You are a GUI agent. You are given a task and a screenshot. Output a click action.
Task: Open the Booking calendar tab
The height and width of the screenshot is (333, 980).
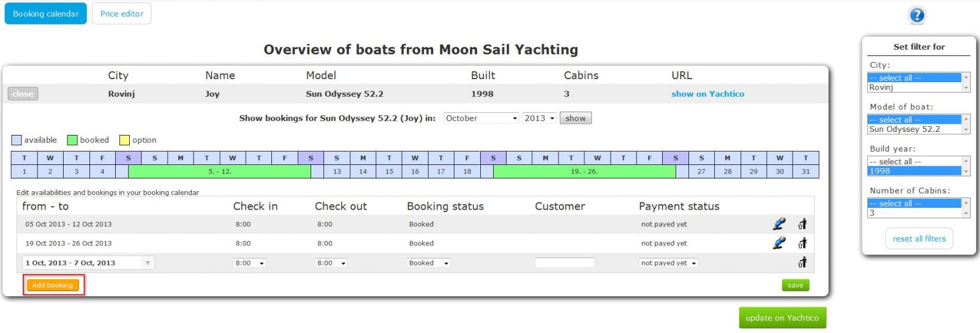46,13
